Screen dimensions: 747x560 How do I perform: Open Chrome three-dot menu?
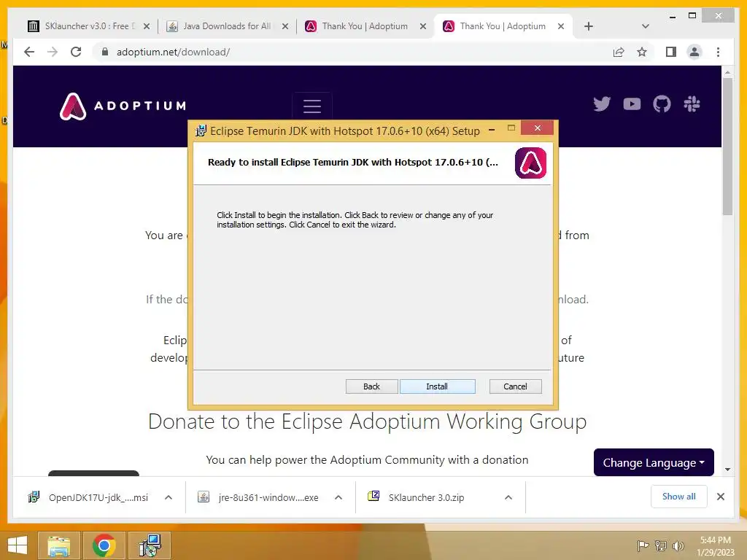tap(718, 52)
